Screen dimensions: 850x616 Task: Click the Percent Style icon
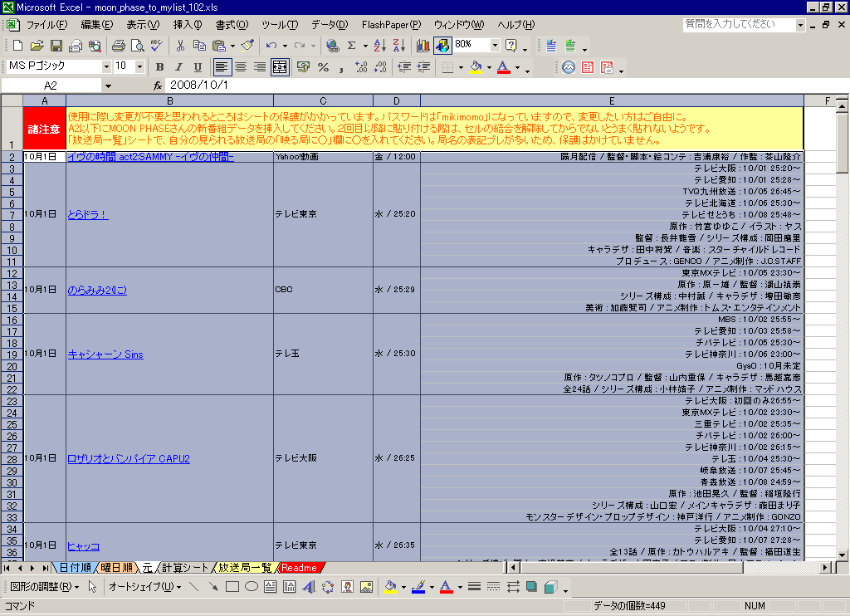click(x=323, y=67)
